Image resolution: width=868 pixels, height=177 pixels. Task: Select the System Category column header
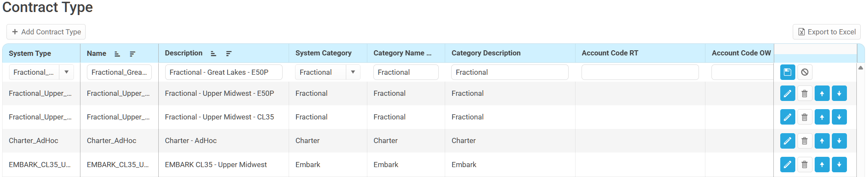tap(323, 53)
